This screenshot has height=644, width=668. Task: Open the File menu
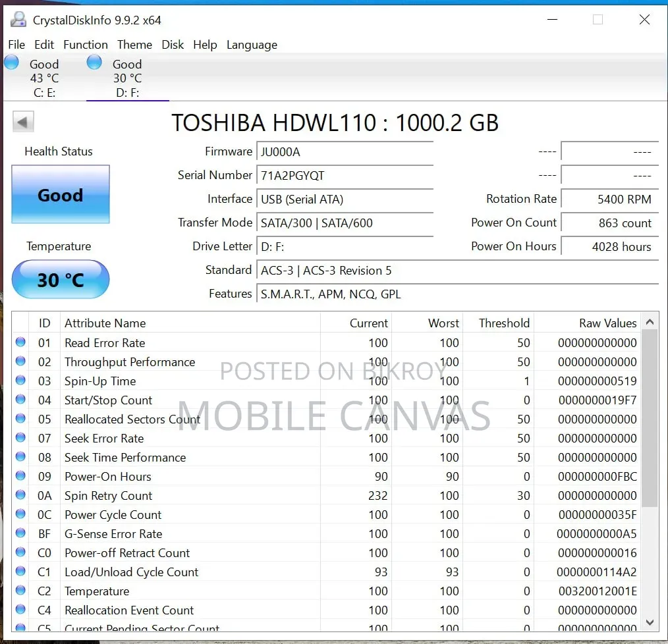16,45
